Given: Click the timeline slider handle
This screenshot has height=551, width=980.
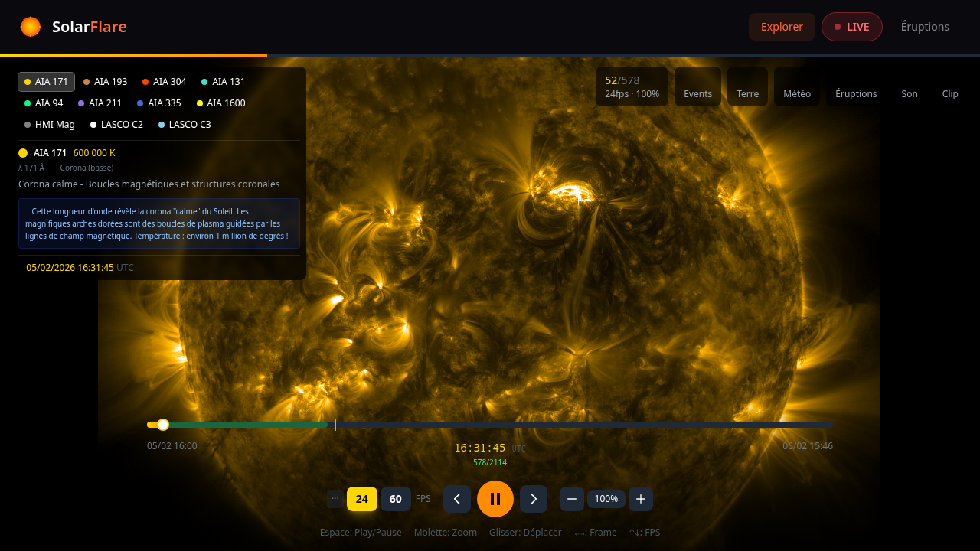Looking at the screenshot, I should pyautogui.click(x=163, y=425).
